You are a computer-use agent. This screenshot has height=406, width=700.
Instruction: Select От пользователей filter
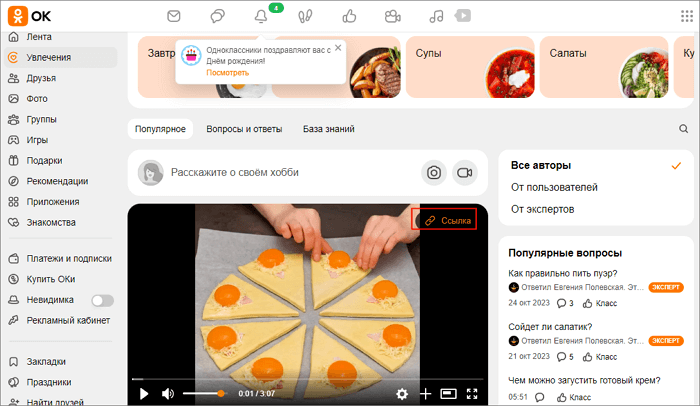pos(554,187)
